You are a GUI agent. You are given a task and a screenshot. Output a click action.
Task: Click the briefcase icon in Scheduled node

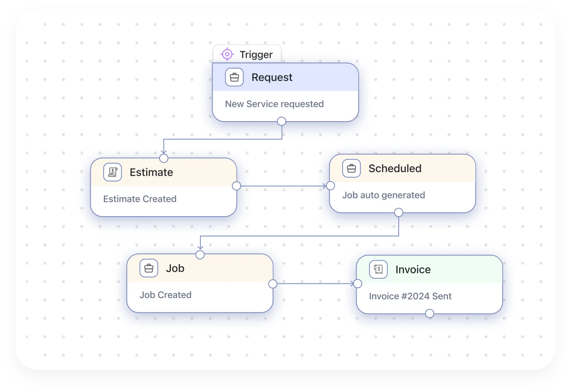coord(351,168)
